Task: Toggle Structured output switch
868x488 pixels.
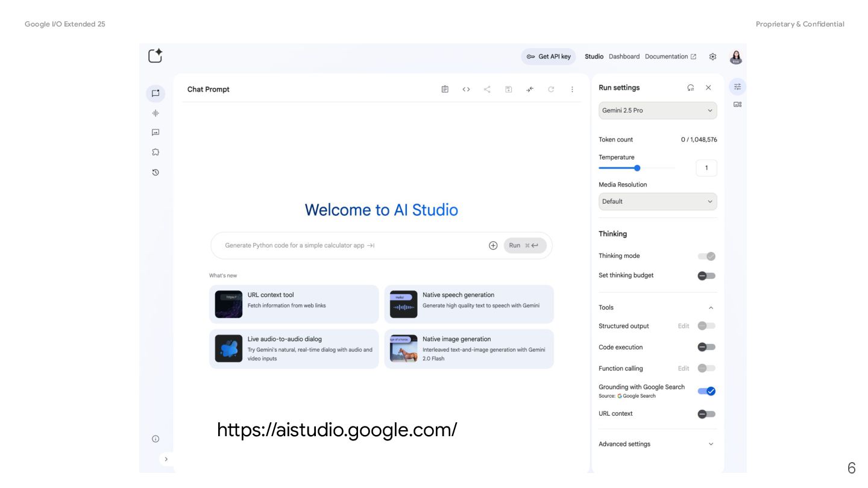Action: pos(706,326)
